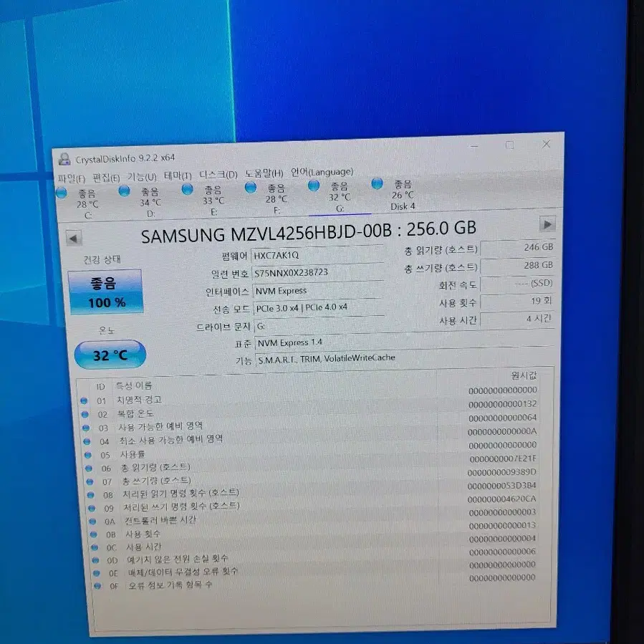Click power on hours value 4 시간
644x644 pixels.
coord(518,319)
